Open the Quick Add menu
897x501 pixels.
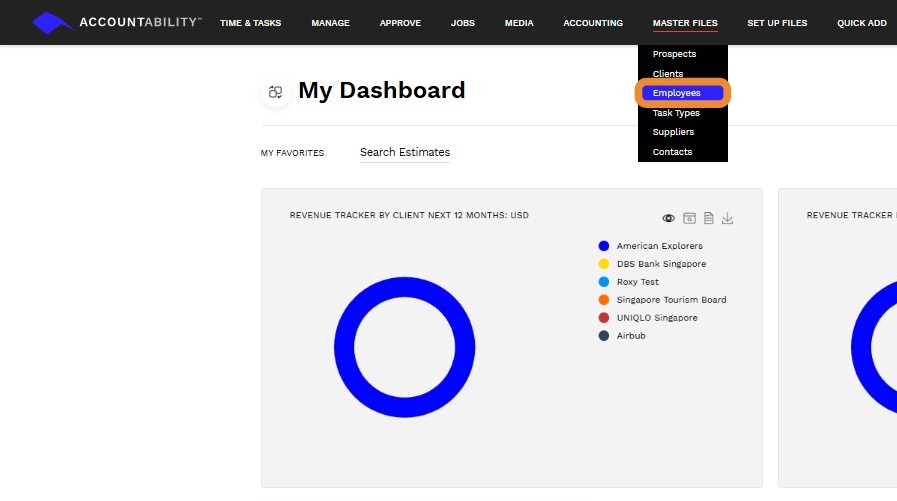862,23
